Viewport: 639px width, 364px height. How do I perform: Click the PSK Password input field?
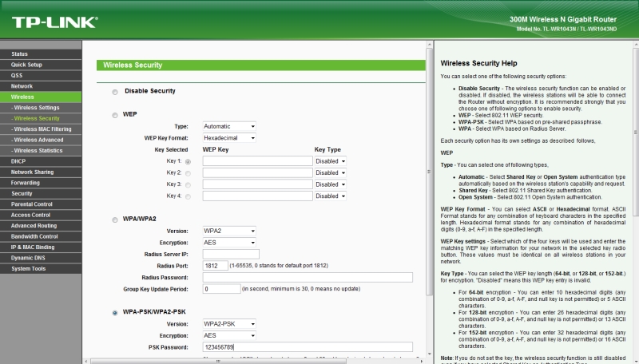click(307, 347)
